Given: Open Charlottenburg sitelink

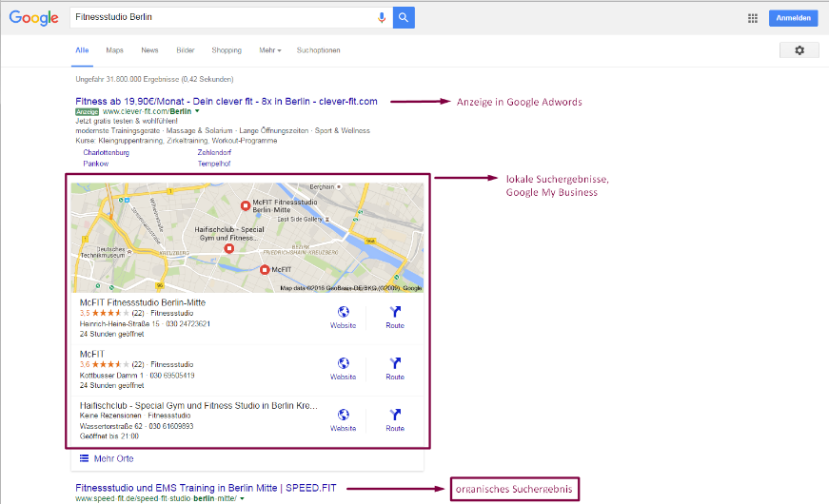Looking at the screenshot, I should 106,152.
